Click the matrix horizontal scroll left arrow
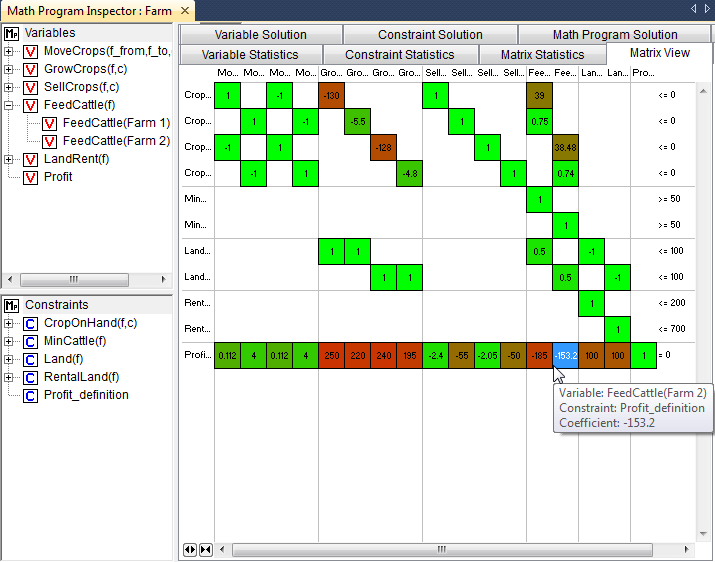Image resolution: width=715 pixels, height=562 pixels. (x=222, y=550)
